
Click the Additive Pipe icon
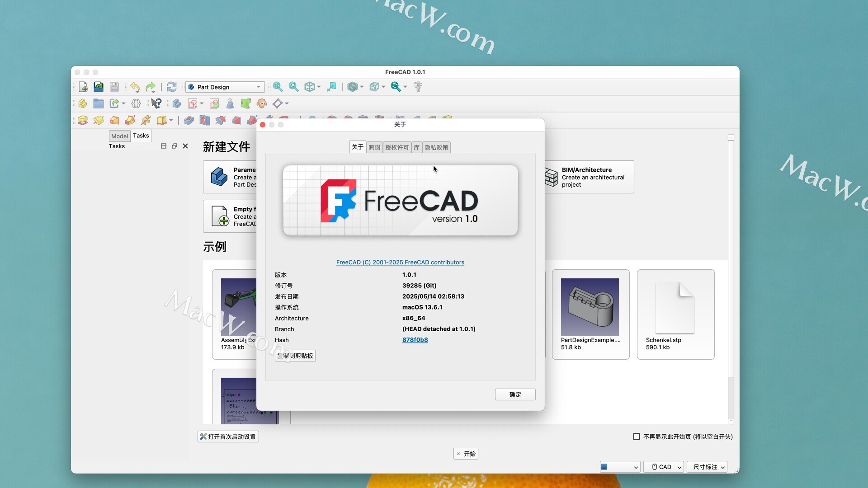(x=130, y=120)
